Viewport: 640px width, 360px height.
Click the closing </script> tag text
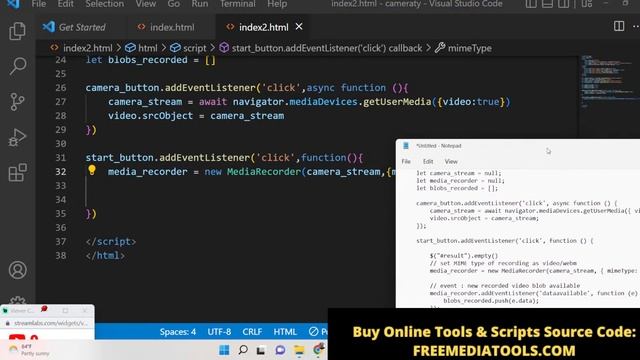point(111,242)
